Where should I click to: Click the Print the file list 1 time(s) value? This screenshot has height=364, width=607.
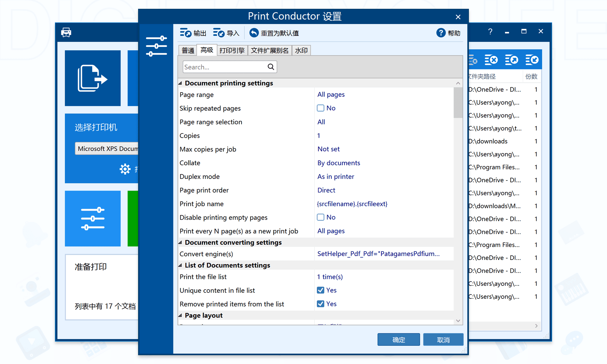330,277
